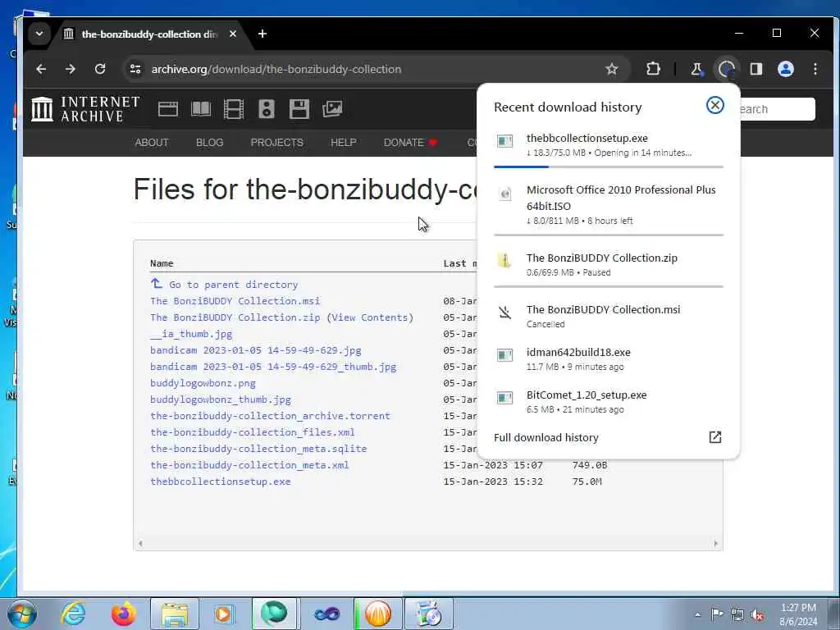Open the-bonzibuddy-collection_files.xml link
Screen dimensions: 840x630
coord(253,432)
